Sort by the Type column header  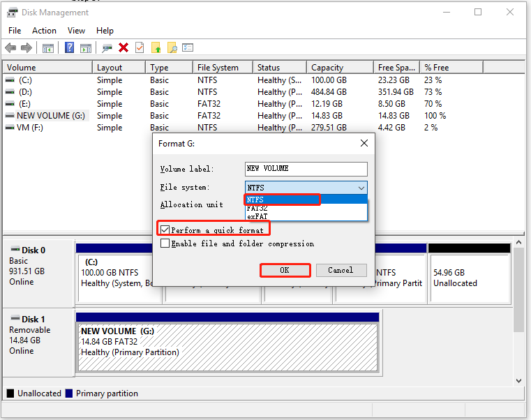click(x=170, y=68)
